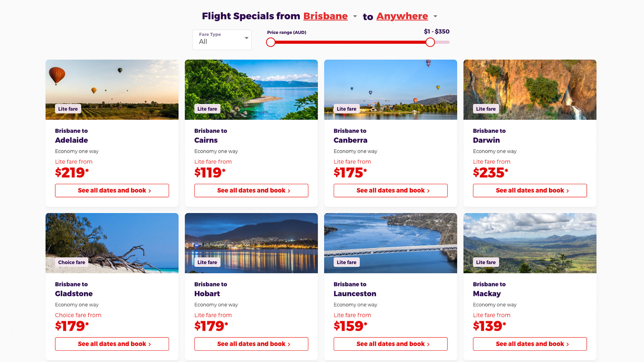This screenshot has width=644, height=362.
Task: See all dates and book for Darwin
Action: click(530, 191)
